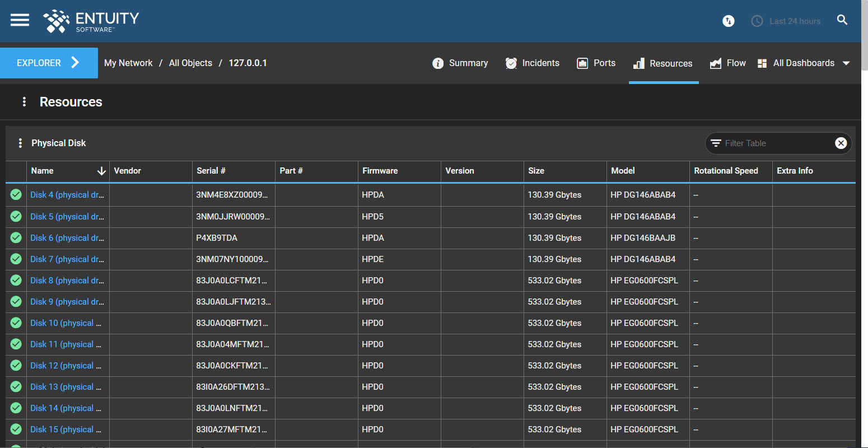The width and height of the screenshot is (868, 448).
Task: Click the clock icon for time range
Action: click(757, 21)
